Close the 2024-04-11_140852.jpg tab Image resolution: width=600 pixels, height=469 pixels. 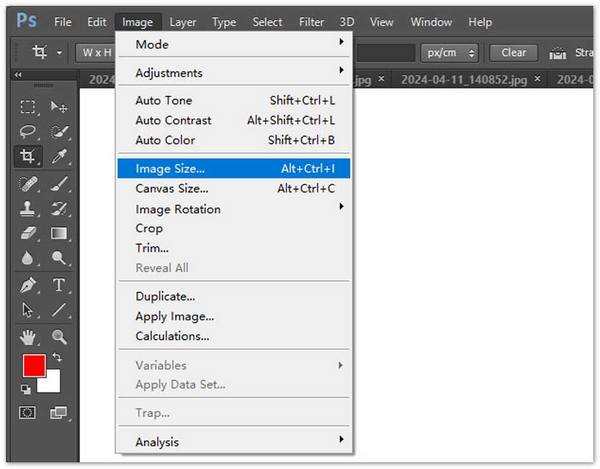[538, 78]
